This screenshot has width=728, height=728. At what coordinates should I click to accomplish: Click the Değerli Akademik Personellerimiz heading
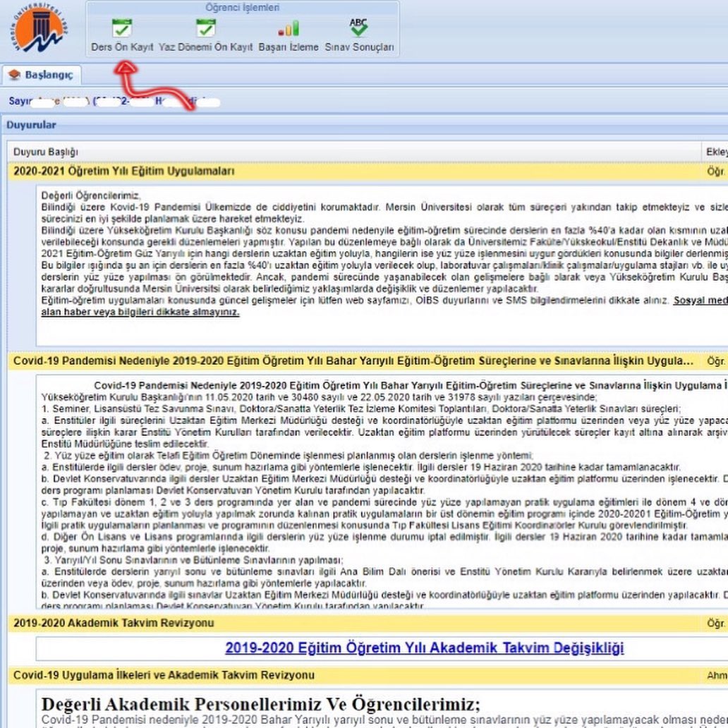(x=261, y=704)
